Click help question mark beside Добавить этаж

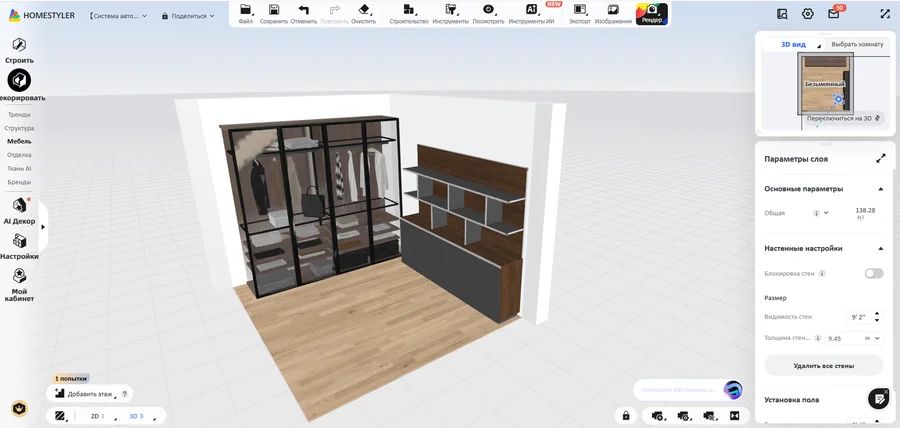click(125, 394)
